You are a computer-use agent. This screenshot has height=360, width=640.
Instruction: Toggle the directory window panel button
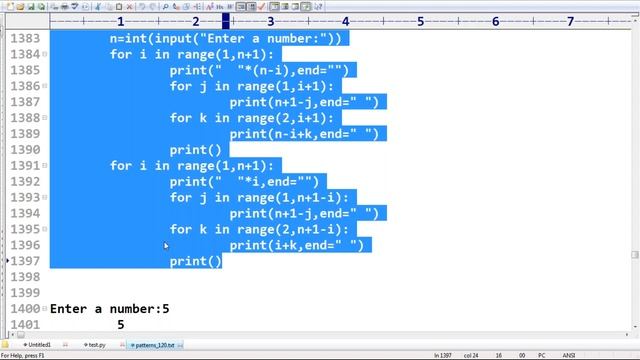[x=285, y=7]
